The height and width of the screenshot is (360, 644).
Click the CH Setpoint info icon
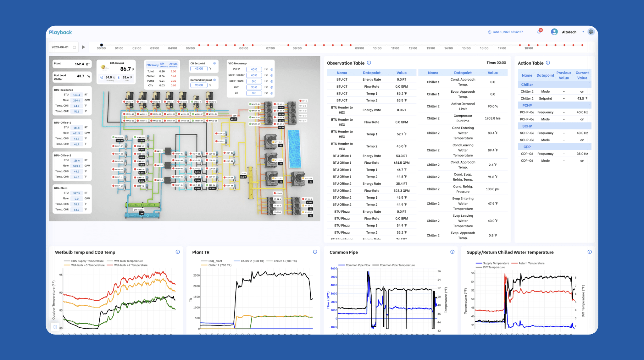coord(214,63)
